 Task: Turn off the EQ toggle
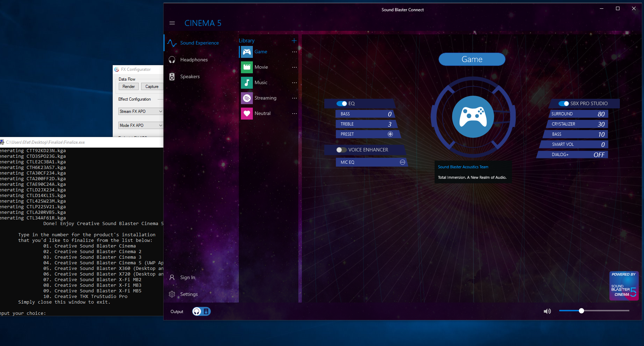point(341,103)
